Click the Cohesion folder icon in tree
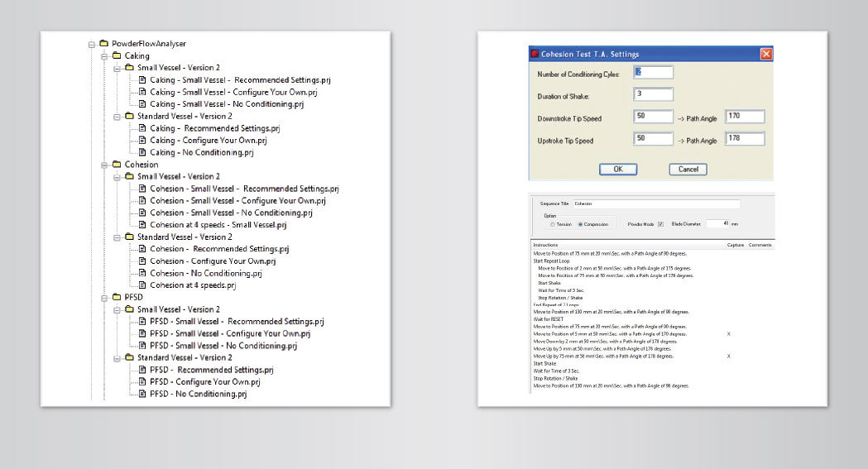The height and width of the screenshot is (469, 868). pos(117,165)
